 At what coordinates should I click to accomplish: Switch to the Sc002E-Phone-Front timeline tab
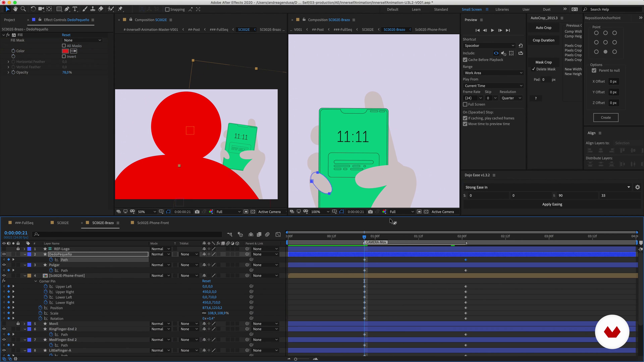tap(153, 223)
